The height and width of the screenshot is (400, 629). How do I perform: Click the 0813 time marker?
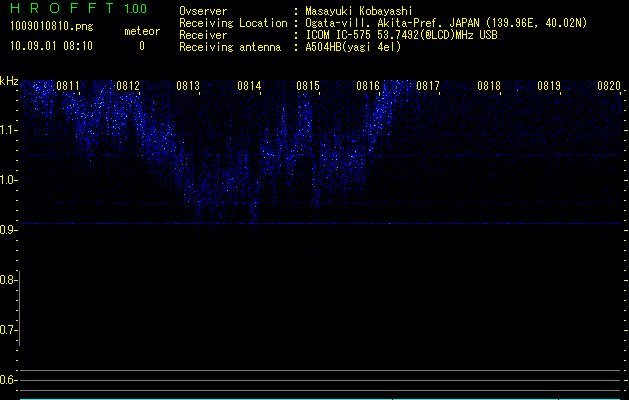click(x=188, y=86)
